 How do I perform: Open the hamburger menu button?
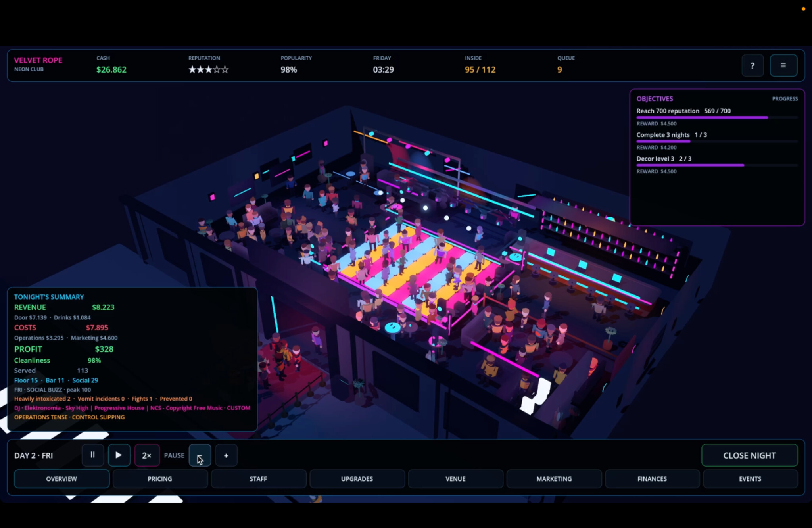pos(783,65)
